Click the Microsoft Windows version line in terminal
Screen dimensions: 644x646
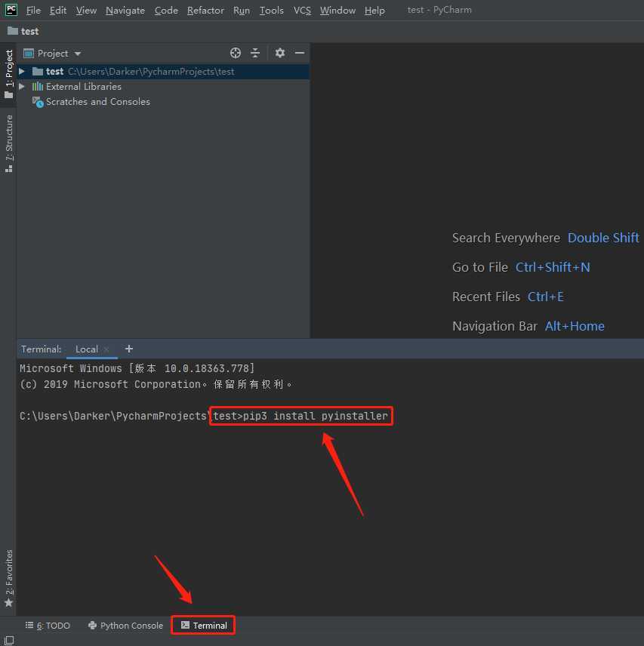point(137,368)
